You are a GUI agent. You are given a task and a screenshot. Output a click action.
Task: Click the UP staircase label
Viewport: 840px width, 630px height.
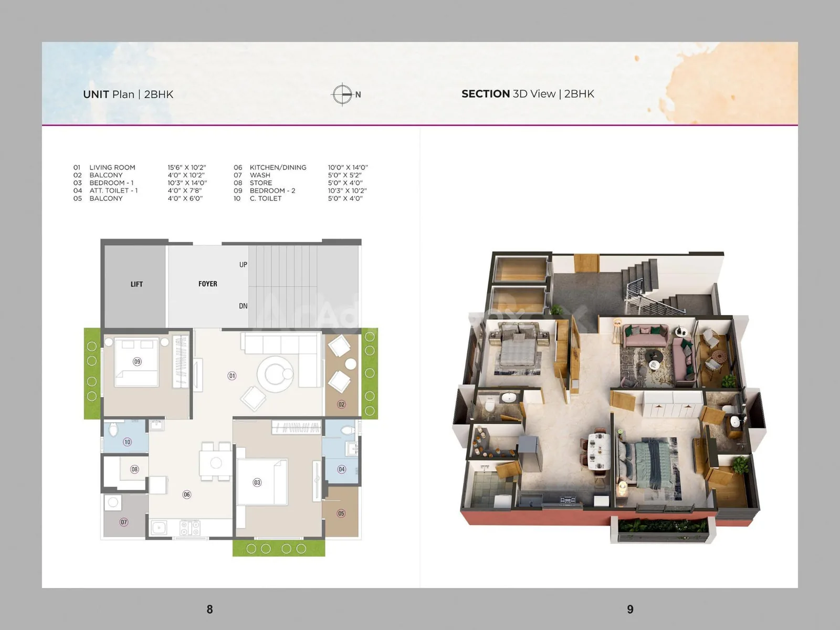click(x=243, y=265)
